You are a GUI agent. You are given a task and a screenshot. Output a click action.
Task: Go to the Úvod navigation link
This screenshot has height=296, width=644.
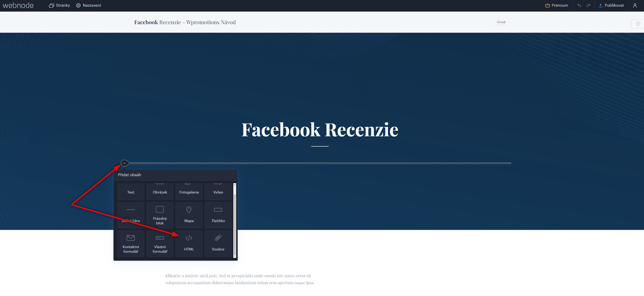pos(501,22)
